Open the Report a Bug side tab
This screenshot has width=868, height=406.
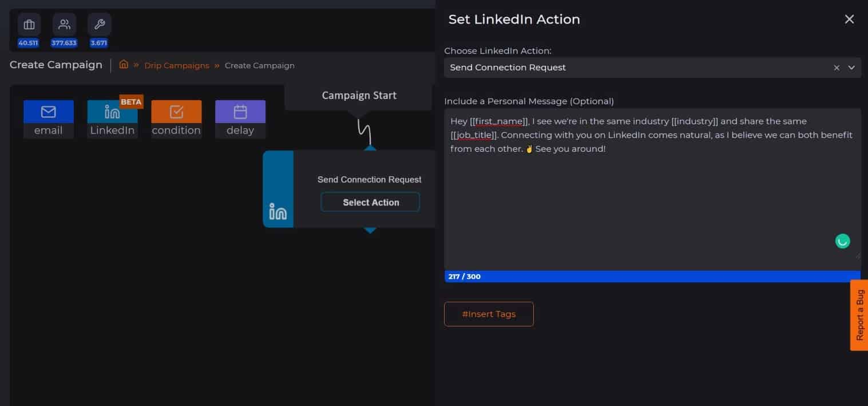(859, 315)
